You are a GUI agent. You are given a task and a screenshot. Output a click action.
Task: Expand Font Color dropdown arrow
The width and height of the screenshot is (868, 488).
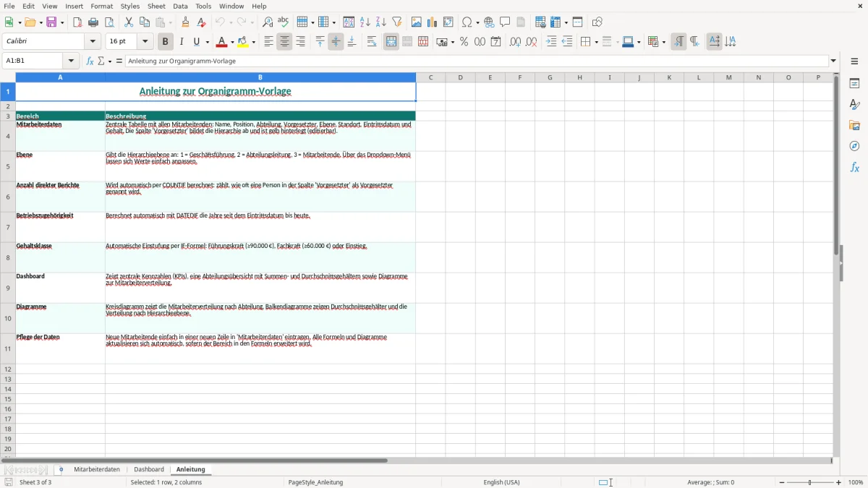click(x=231, y=42)
